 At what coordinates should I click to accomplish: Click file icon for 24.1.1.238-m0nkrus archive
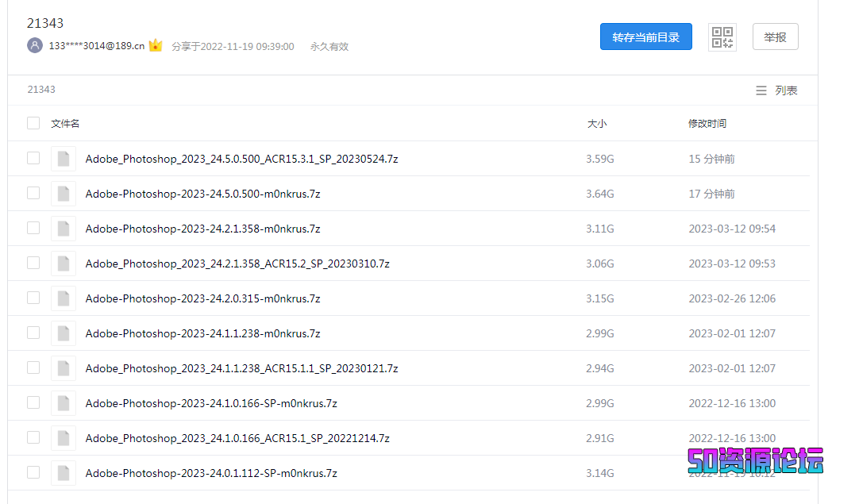point(64,333)
